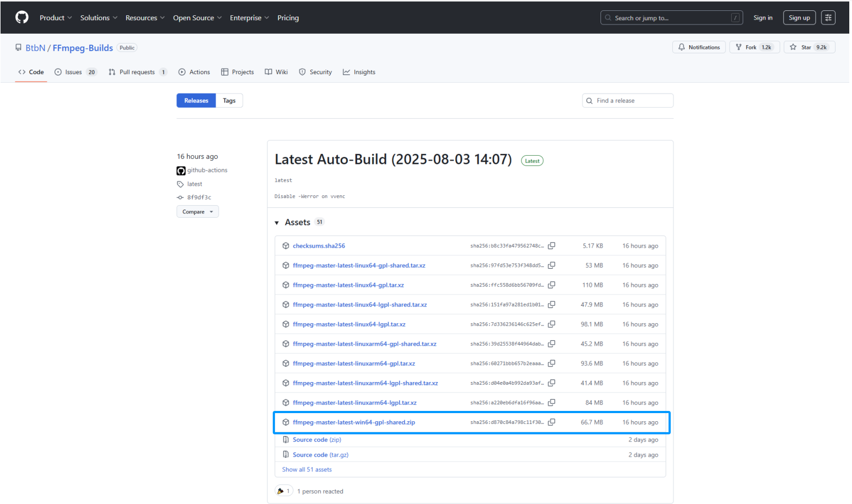Open the BtbN owner profile link
Viewport: 852px width, 504px height.
(x=35, y=48)
